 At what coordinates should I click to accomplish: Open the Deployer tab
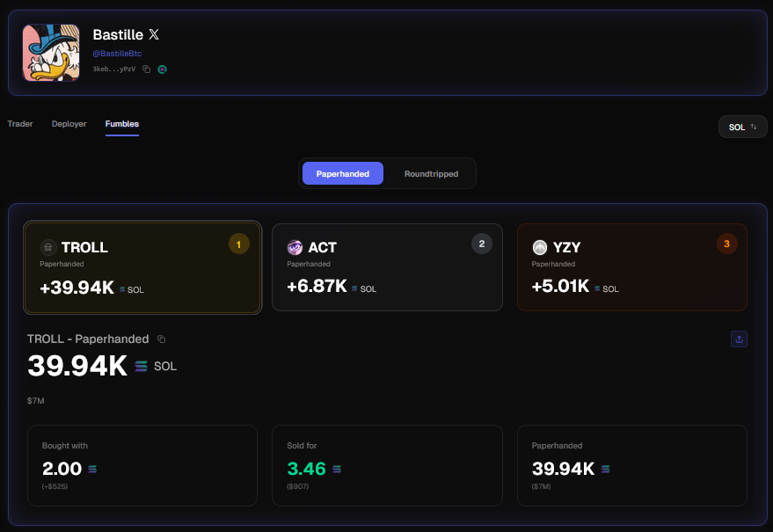pos(69,124)
